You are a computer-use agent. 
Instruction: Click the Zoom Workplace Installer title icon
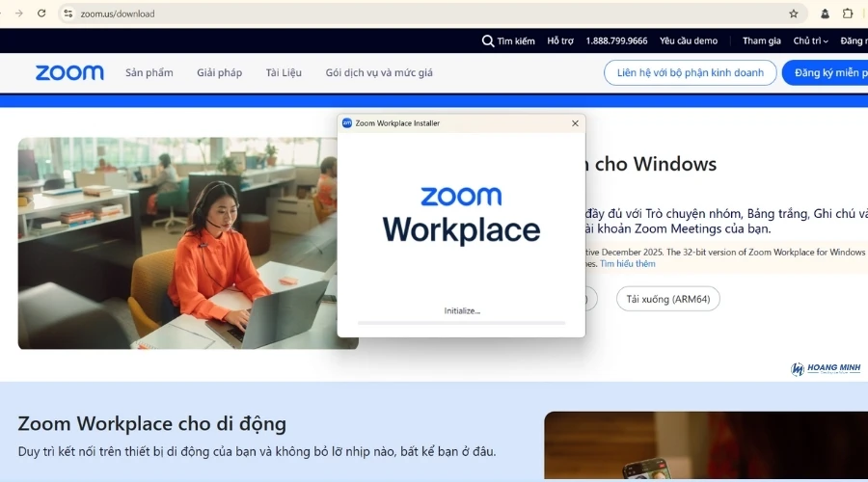point(347,122)
